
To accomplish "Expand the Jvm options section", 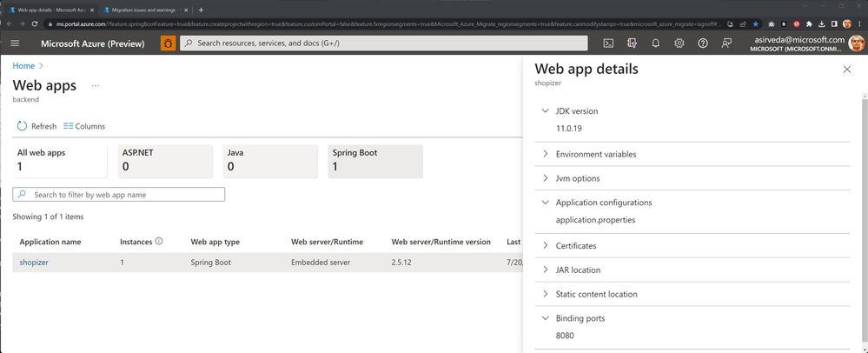I will [x=546, y=178].
